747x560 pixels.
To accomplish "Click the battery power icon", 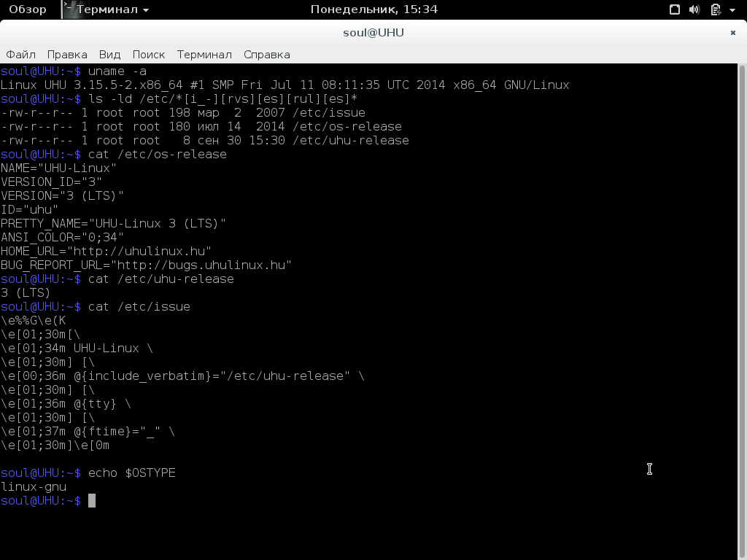I will coord(716,9).
